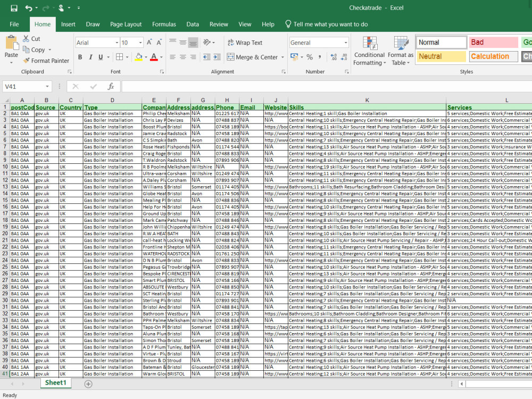Open font color dropdown arrow
The width and height of the screenshot is (532, 399).
point(162,57)
